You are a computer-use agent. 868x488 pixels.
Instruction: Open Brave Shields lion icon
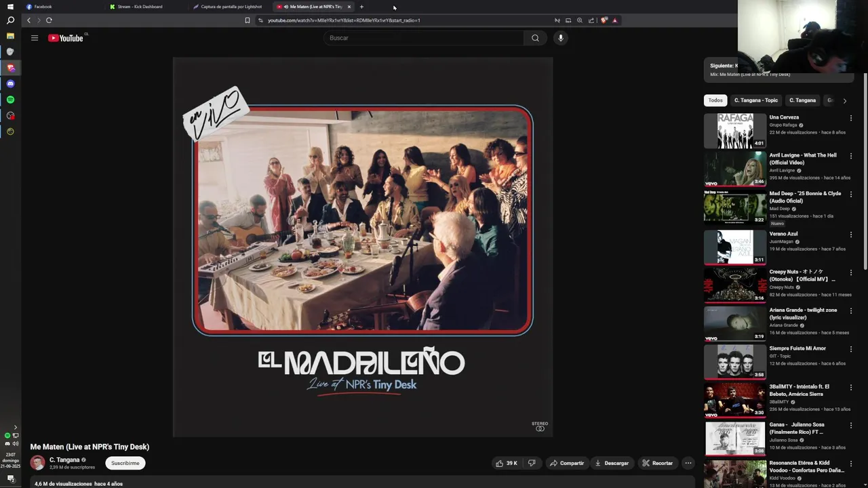(x=604, y=20)
